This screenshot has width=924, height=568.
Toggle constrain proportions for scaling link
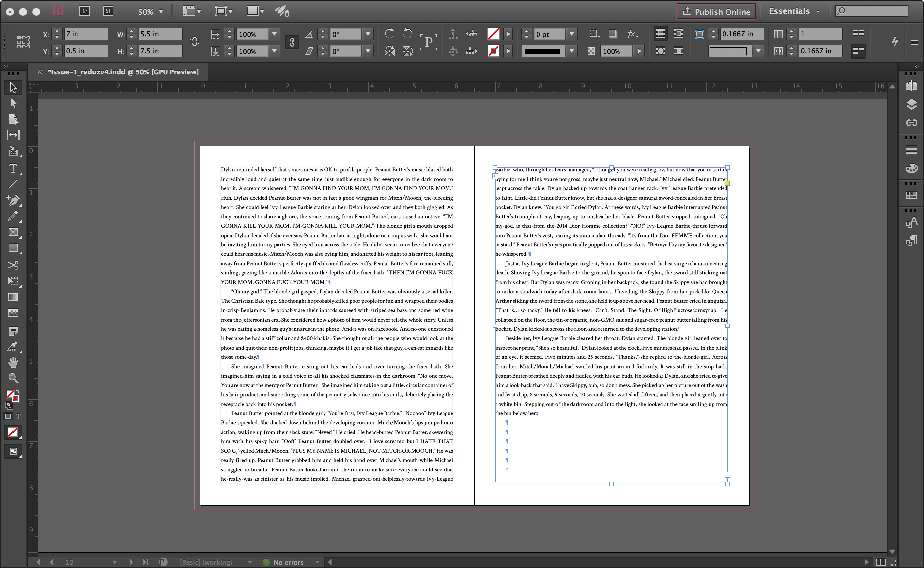(292, 42)
